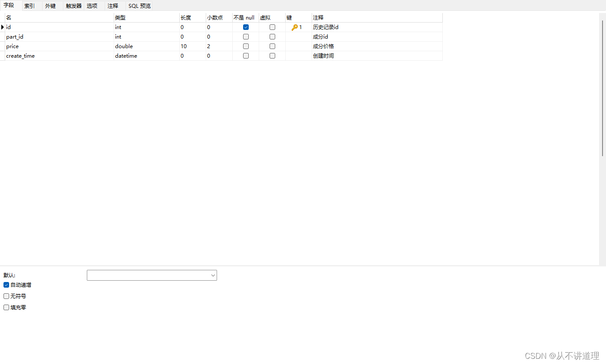Check 不是 null for part_id field

(246, 36)
